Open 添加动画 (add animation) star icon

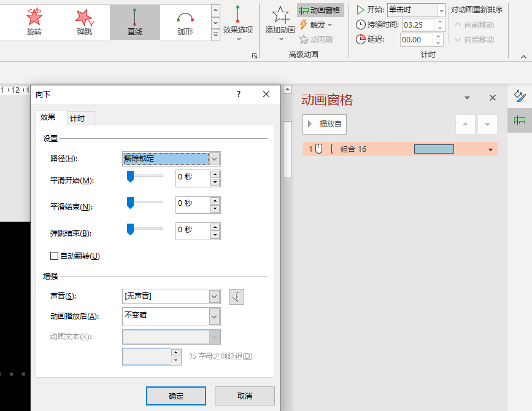point(280,20)
